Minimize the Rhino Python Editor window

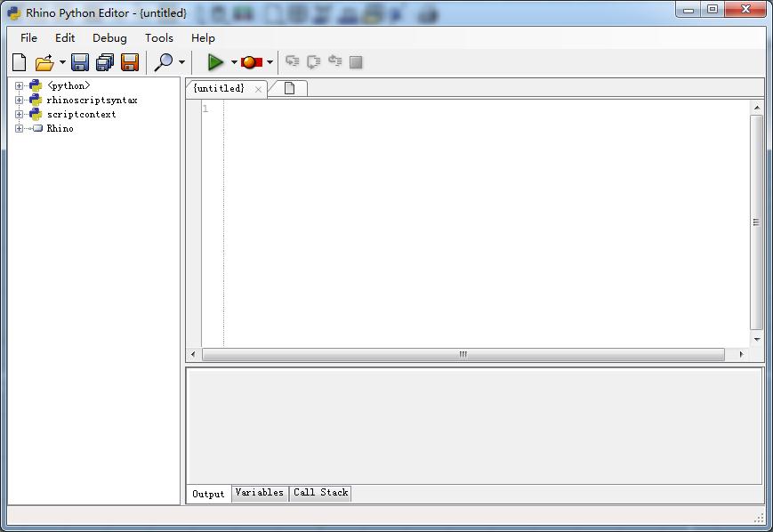[x=688, y=10]
